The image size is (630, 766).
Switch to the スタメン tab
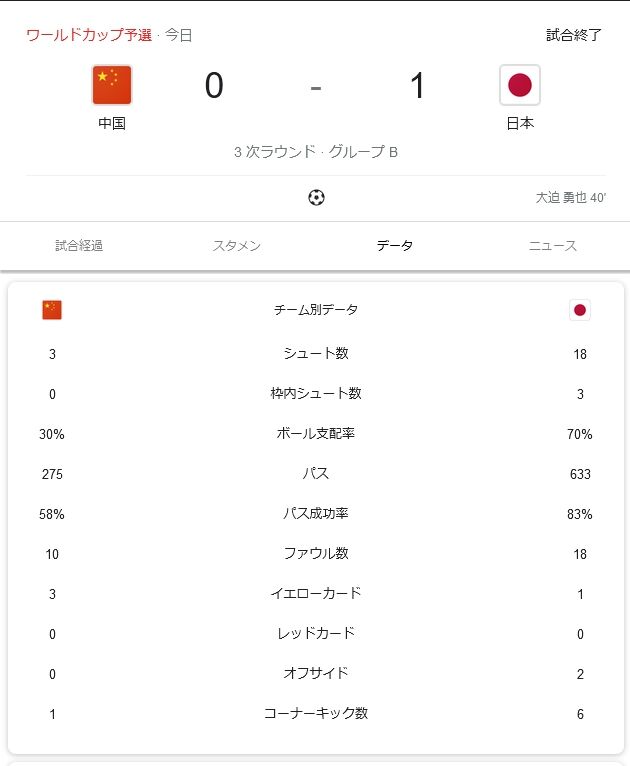237,246
